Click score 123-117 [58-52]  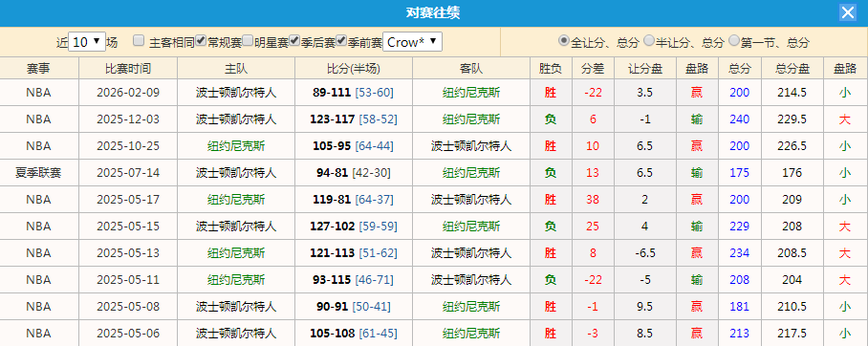[x=354, y=119]
